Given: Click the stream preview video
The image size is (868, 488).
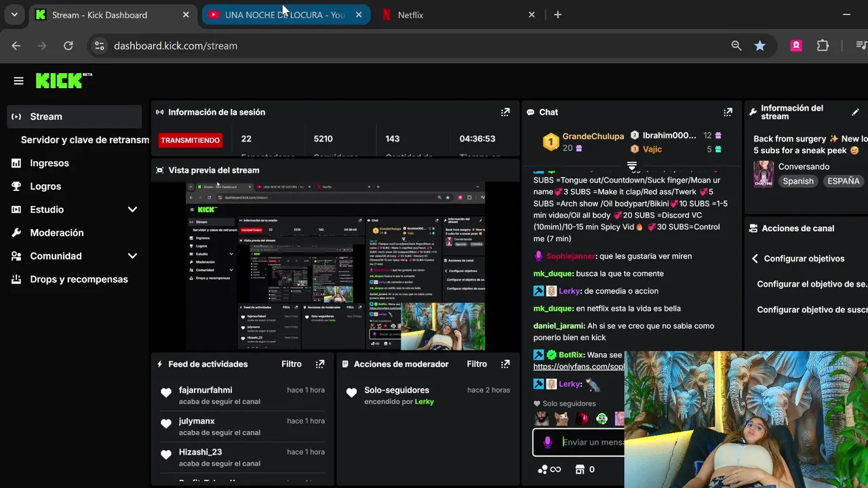Looking at the screenshot, I should pos(335,266).
